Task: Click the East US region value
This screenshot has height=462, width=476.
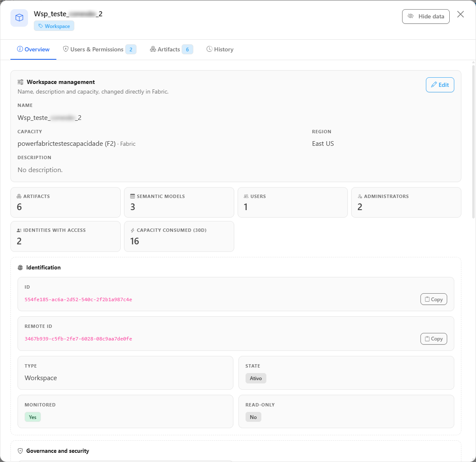Action: pyautogui.click(x=323, y=144)
